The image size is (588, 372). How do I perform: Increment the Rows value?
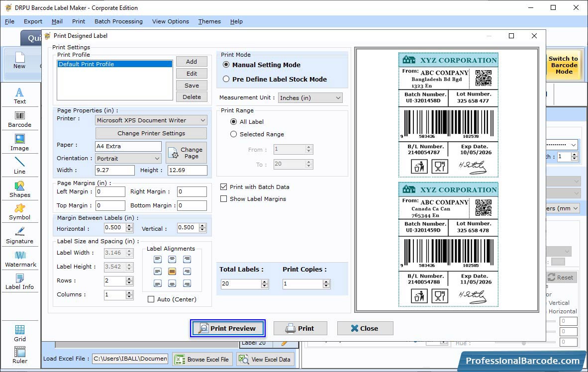(x=129, y=279)
